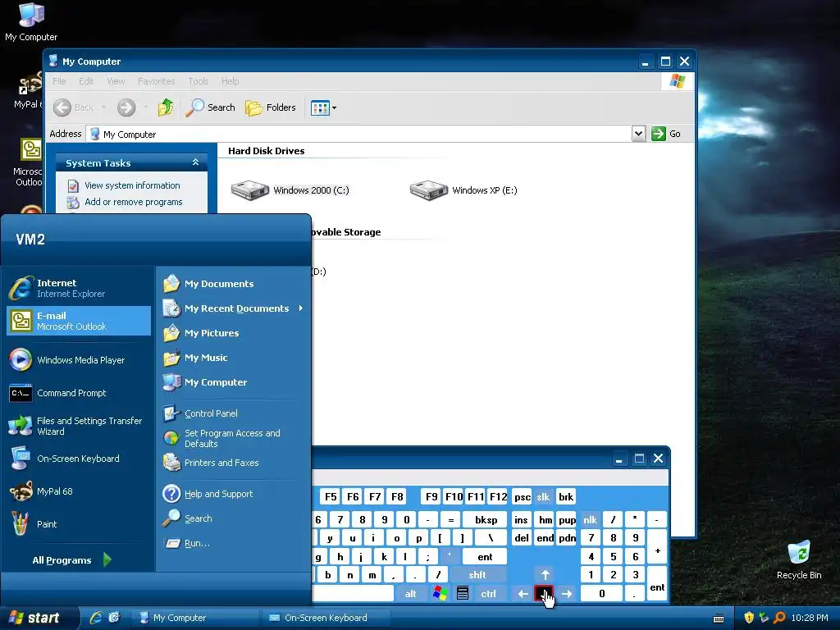Open My Computer from Start menu
840x630 pixels.
click(234, 382)
